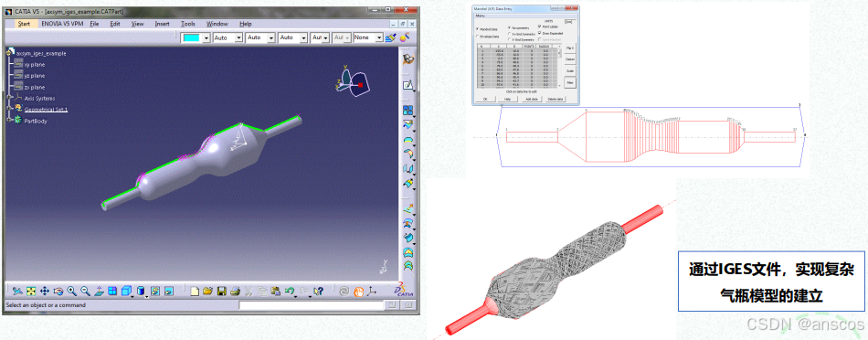Click the Isometric View cube icon

(126, 291)
